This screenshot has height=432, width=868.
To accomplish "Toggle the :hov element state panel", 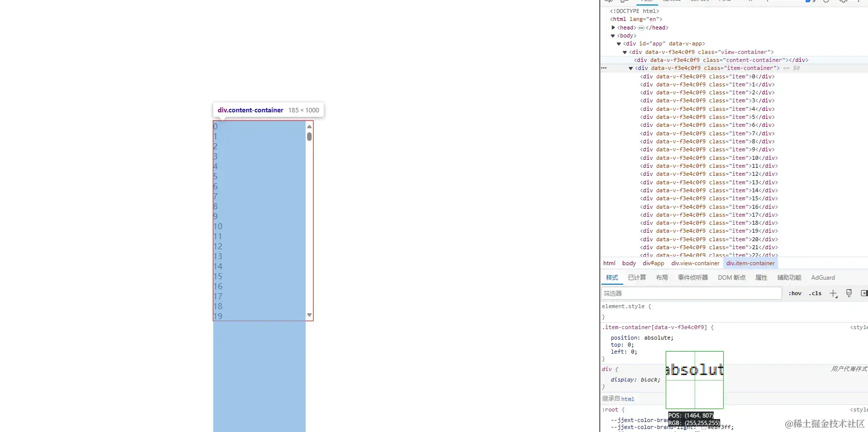I will [795, 294].
